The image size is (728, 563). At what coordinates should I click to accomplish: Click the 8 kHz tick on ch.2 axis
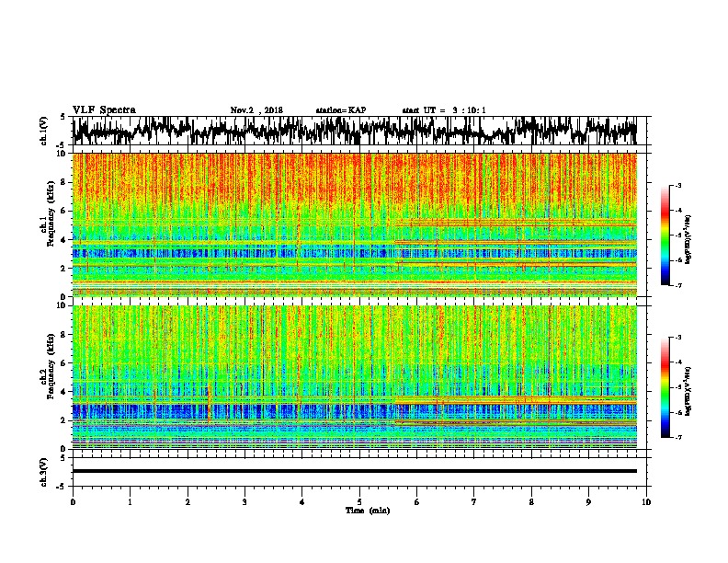[x=63, y=335]
